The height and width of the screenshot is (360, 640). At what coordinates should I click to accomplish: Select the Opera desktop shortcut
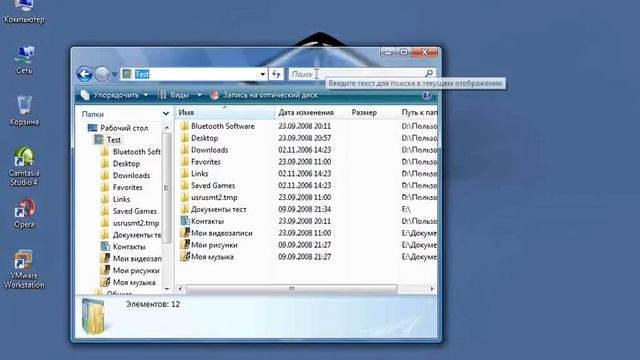[x=24, y=213]
